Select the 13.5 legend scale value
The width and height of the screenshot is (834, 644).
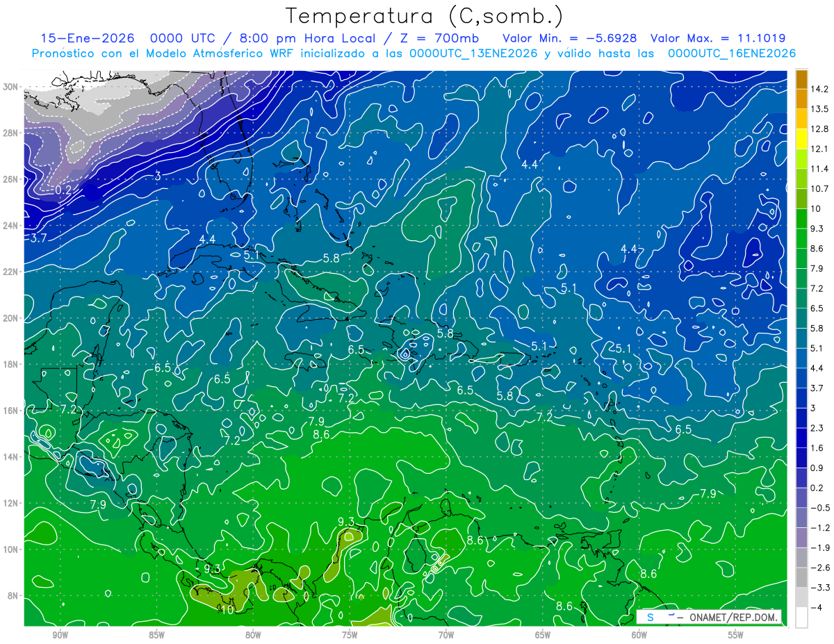point(820,109)
